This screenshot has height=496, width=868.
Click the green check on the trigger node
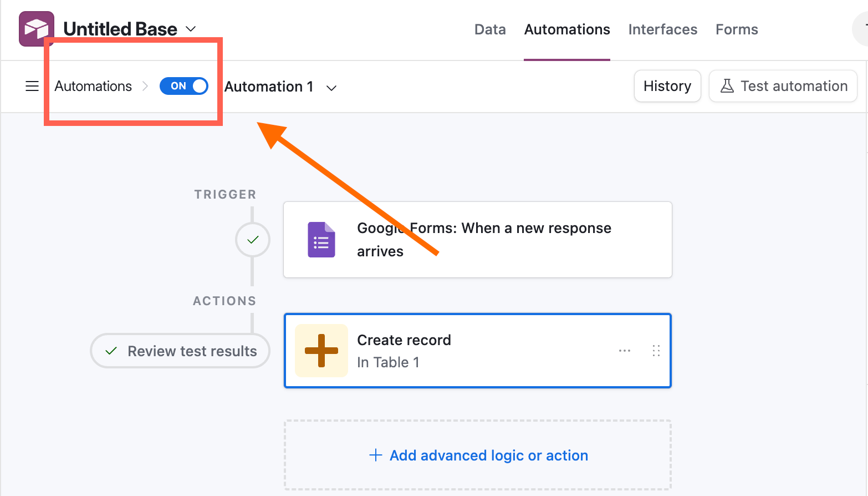click(x=253, y=239)
